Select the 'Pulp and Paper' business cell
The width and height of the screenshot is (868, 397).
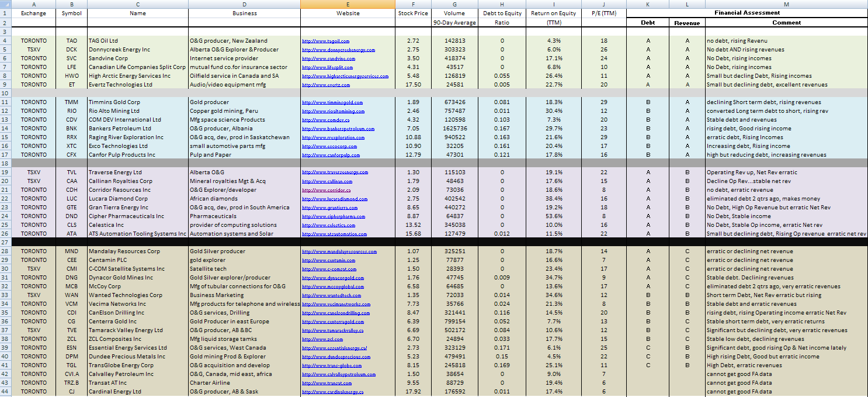pos(244,155)
